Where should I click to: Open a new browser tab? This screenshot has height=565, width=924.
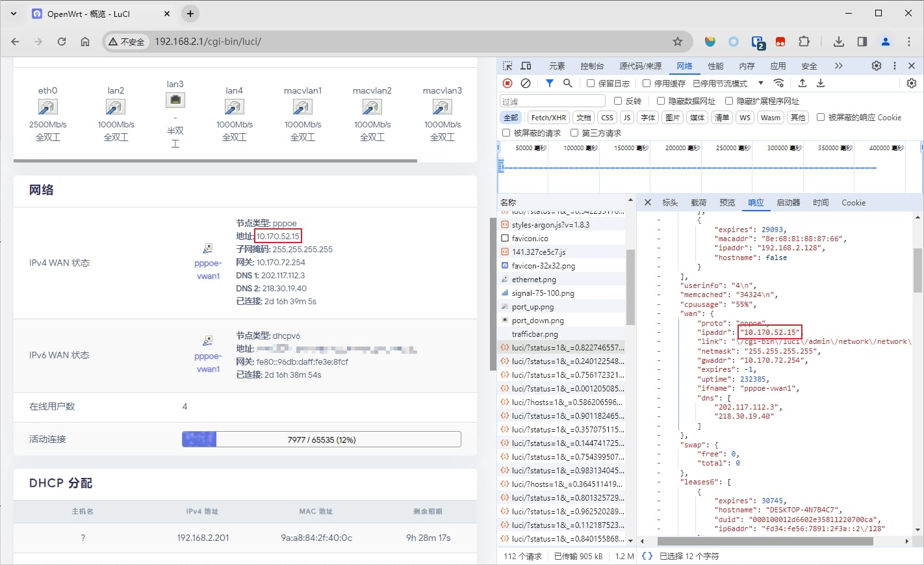[x=190, y=14]
